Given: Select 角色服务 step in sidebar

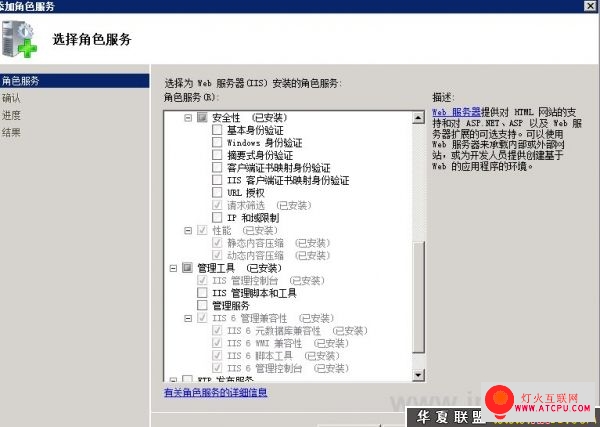Looking at the screenshot, I should click(x=75, y=81).
